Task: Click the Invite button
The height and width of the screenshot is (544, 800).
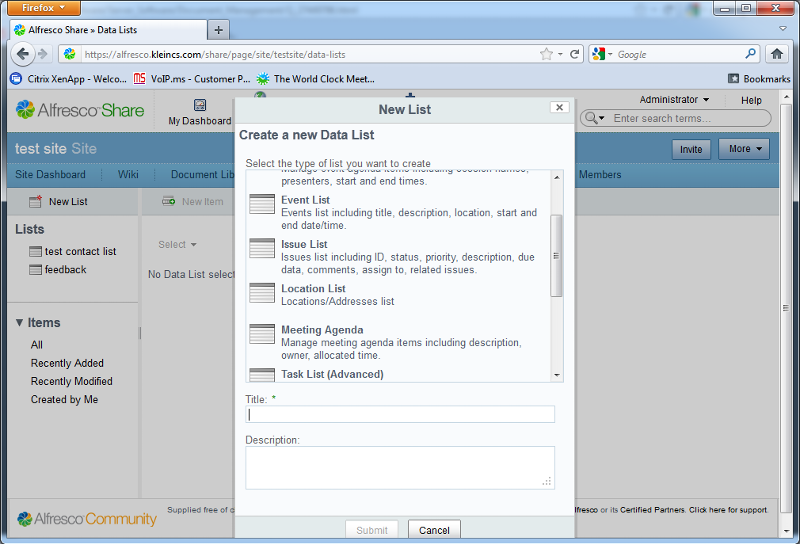Action: 691,149
